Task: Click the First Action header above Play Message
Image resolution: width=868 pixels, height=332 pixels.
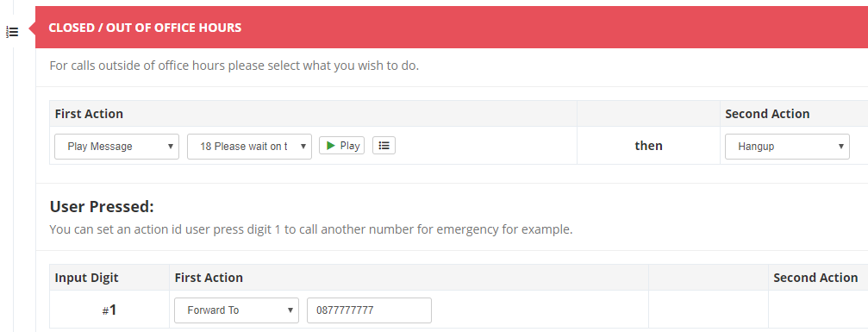Action: pyautogui.click(x=89, y=114)
